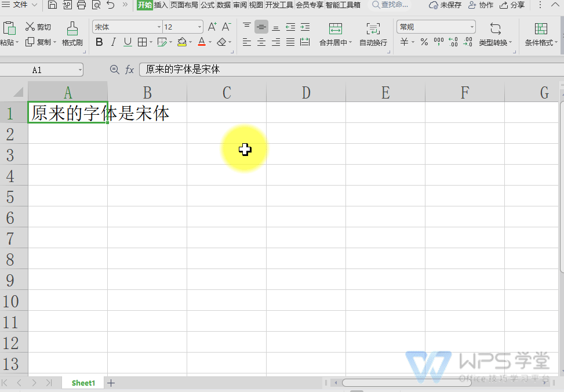Viewport: 564px width, 392px height.
Task: Open the font name 宋体 dropdown
Action: pyautogui.click(x=159, y=27)
